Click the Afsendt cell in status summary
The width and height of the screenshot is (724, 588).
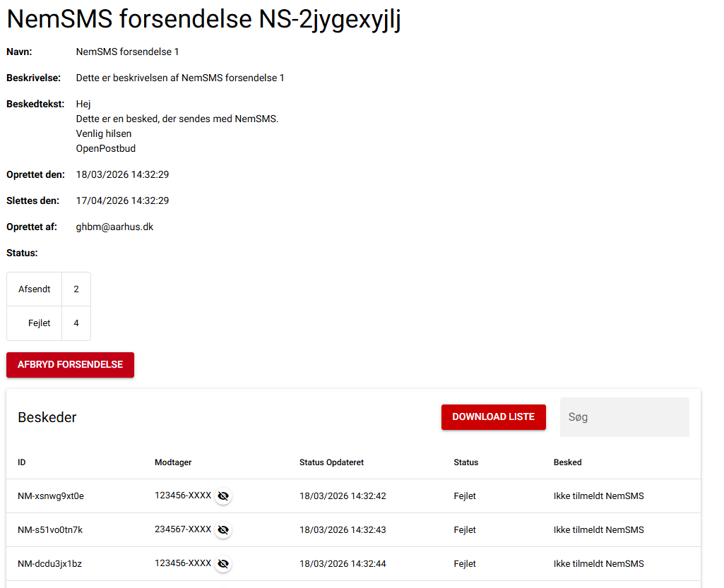click(x=35, y=289)
